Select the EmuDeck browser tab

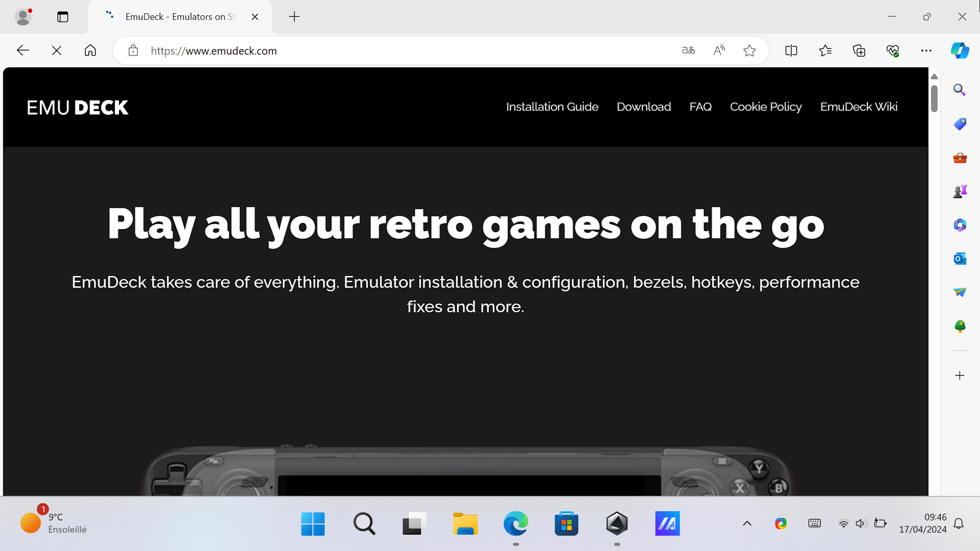[x=180, y=17]
